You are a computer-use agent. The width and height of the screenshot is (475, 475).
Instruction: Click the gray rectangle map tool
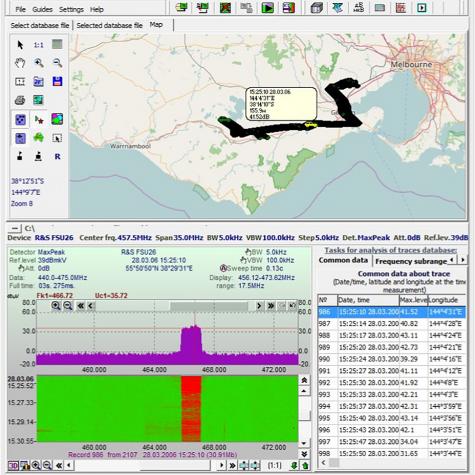(x=57, y=44)
